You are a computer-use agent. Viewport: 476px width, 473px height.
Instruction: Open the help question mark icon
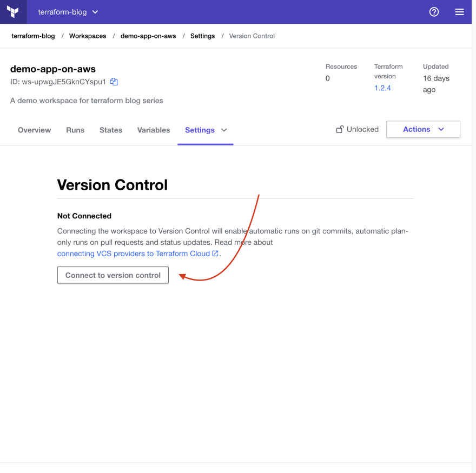434,12
